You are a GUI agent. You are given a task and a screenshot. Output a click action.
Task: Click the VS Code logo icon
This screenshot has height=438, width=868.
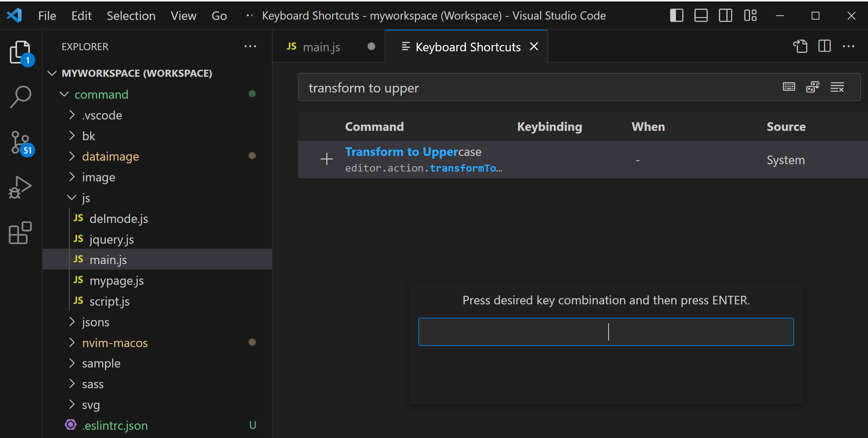tap(14, 16)
